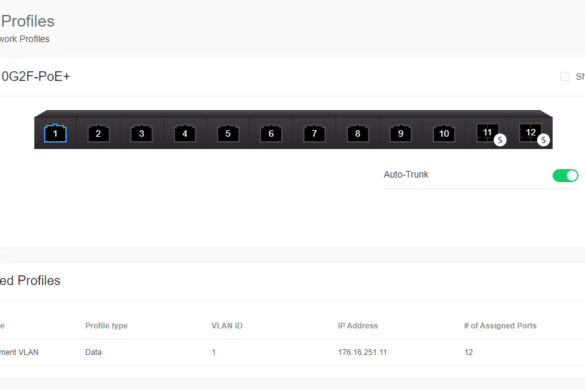The image size is (585, 390).
Task: Click the 'Profile type' column header
Action: coord(106,326)
